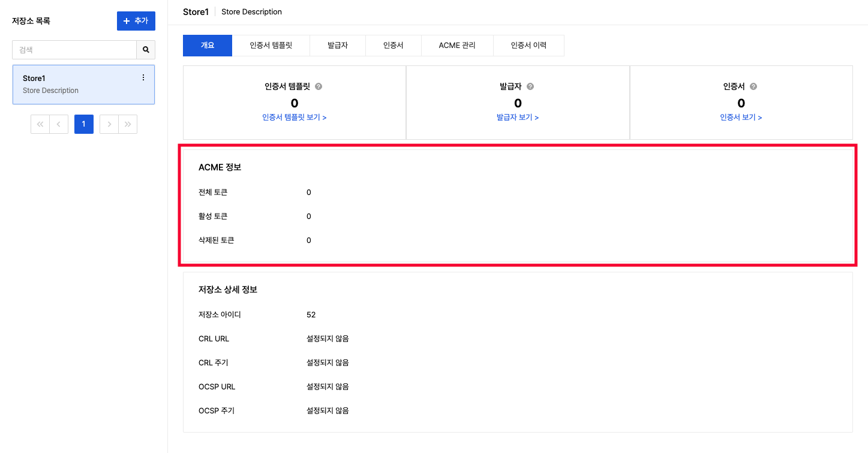Click the search magnifier icon button
Image resolution: width=868 pixels, height=453 pixels.
[146, 50]
